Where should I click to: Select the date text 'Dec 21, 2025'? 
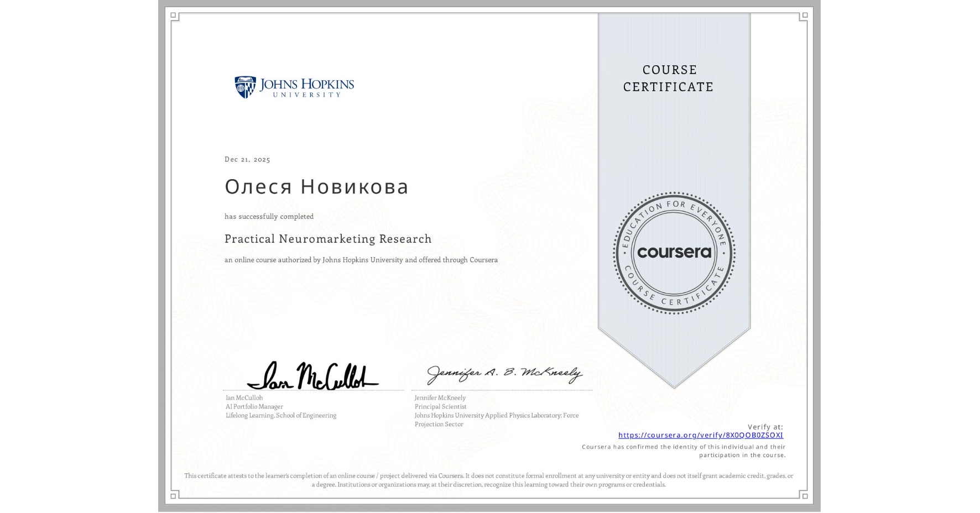point(247,159)
